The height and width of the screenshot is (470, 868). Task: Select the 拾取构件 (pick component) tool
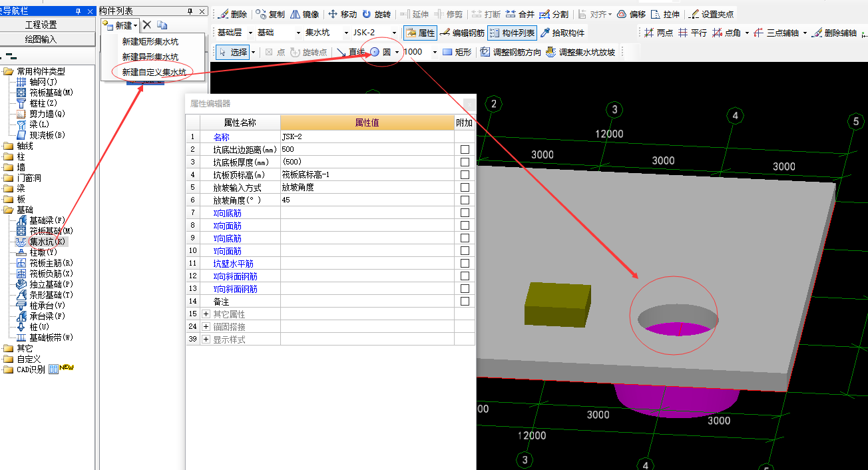click(x=563, y=33)
